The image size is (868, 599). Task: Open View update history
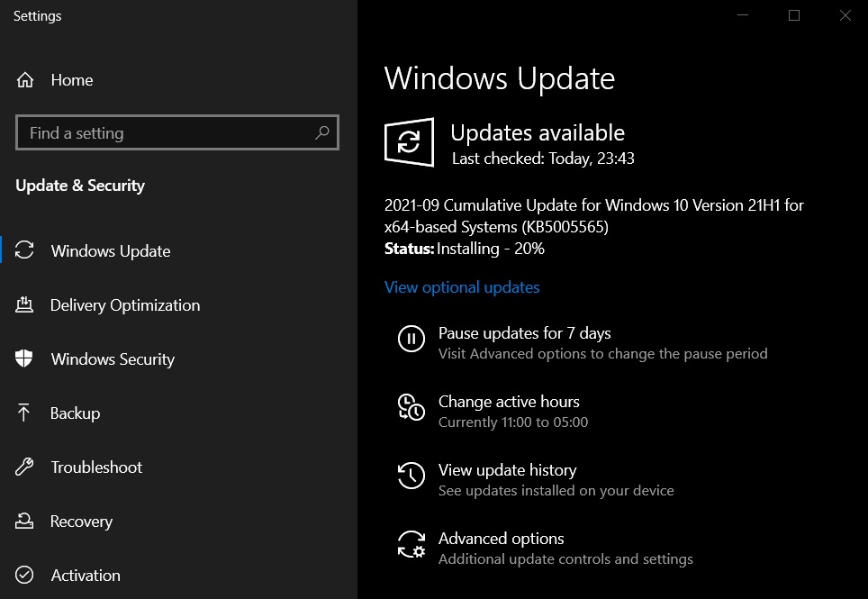point(507,470)
